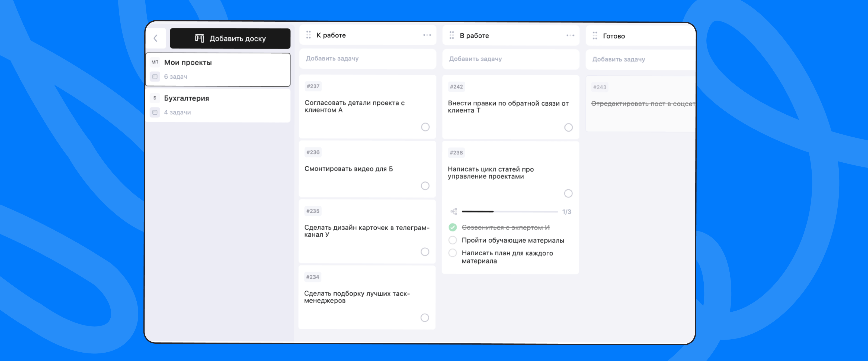Mark task #242 circle as done
The width and height of the screenshot is (868, 361).
point(568,127)
